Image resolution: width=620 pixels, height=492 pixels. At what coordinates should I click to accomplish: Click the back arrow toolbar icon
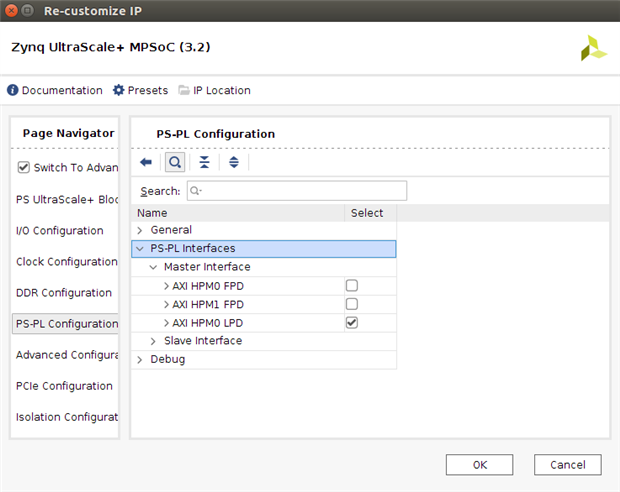146,162
